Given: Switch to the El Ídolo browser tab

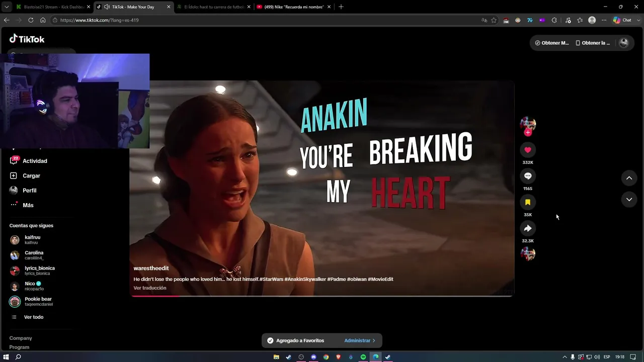Looking at the screenshot, I should point(214,7).
